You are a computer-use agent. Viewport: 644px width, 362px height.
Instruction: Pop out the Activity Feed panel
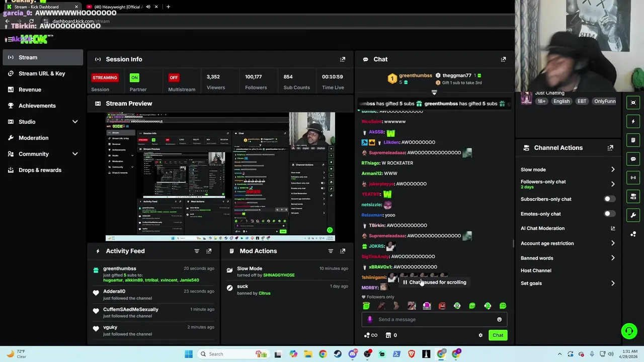point(209,251)
